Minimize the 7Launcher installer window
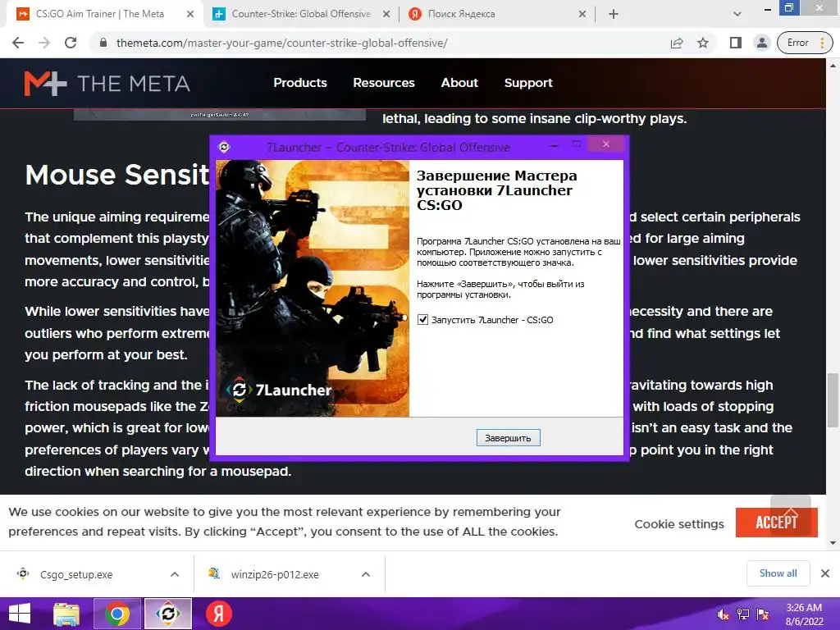The image size is (840, 630). point(555,145)
